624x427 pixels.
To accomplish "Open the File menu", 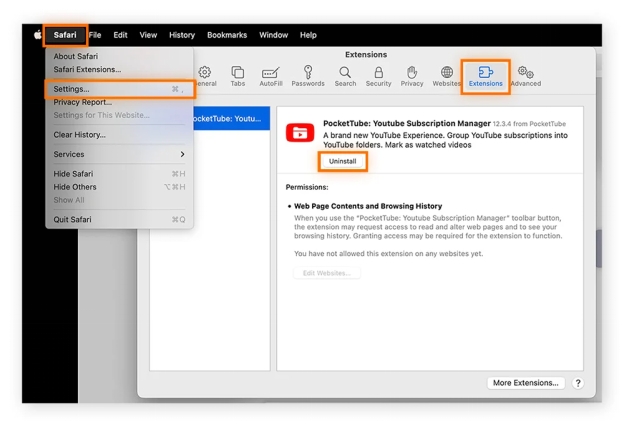I will pyautogui.click(x=95, y=35).
